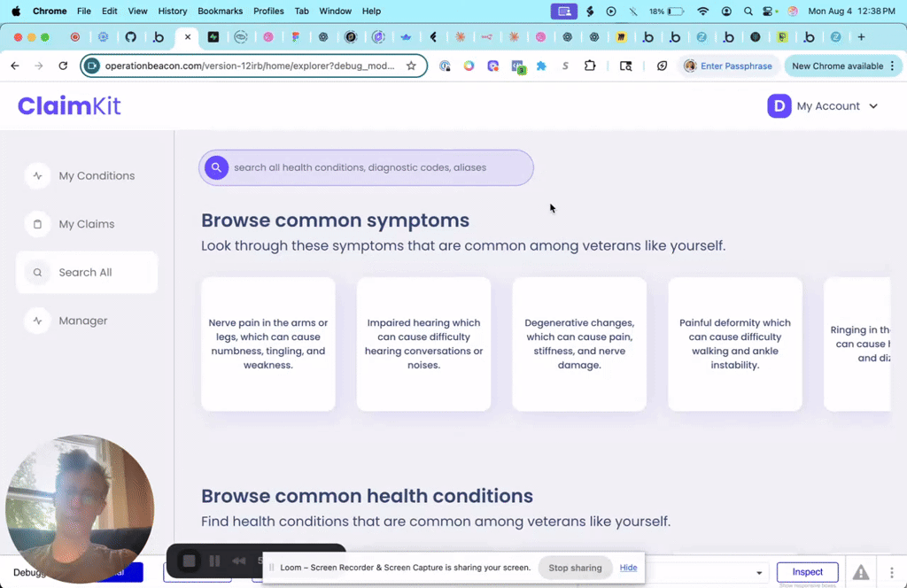Image resolution: width=907 pixels, height=588 pixels.
Task: Open the Apple menu
Action: pos(16,11)
